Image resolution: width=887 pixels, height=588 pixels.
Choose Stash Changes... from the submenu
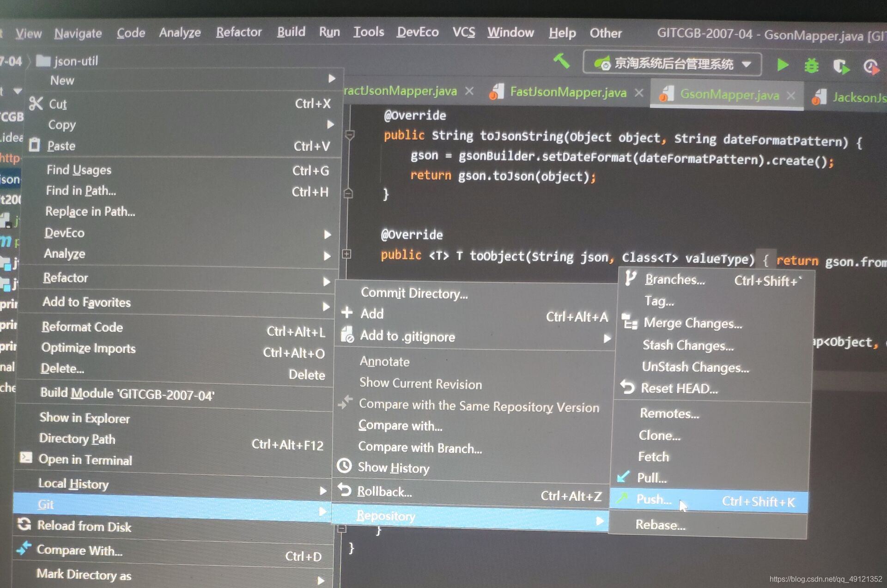(x=687, y=346)
